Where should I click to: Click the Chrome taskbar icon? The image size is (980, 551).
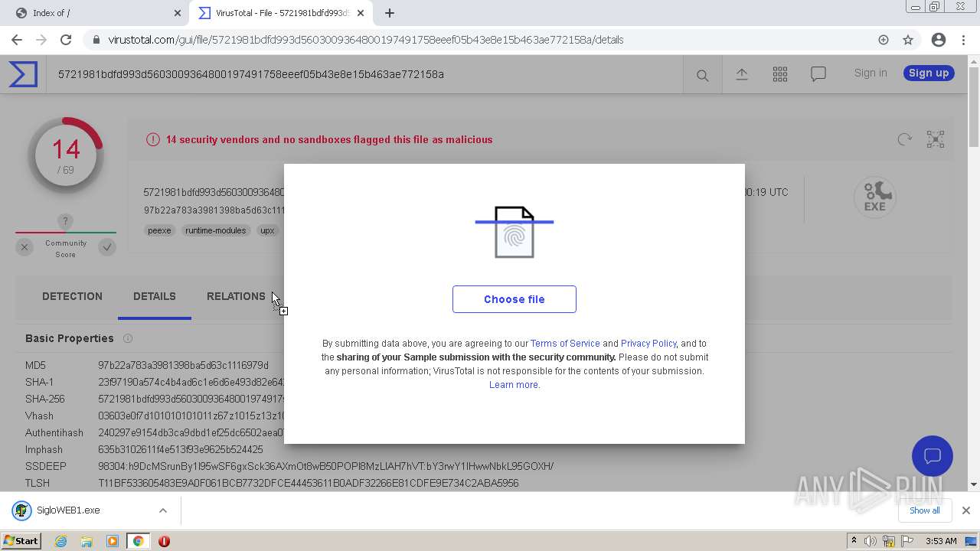click(138, 541)
